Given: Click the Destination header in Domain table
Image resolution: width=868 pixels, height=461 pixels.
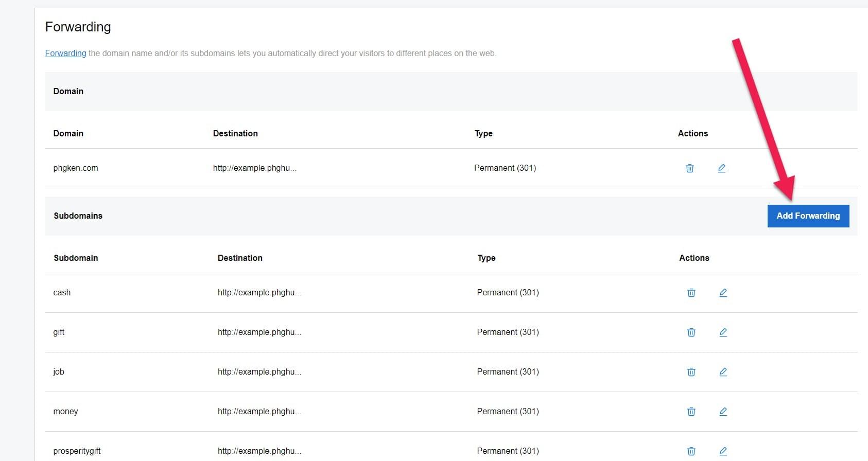Looking at the screenshot, I should pyautogui.click(x=235, y=134).
